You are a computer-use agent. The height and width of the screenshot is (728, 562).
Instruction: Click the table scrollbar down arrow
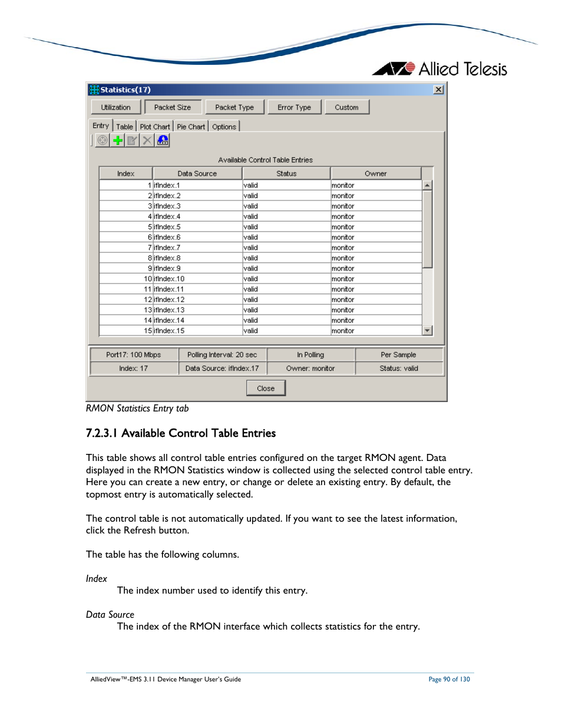[428, 331]
